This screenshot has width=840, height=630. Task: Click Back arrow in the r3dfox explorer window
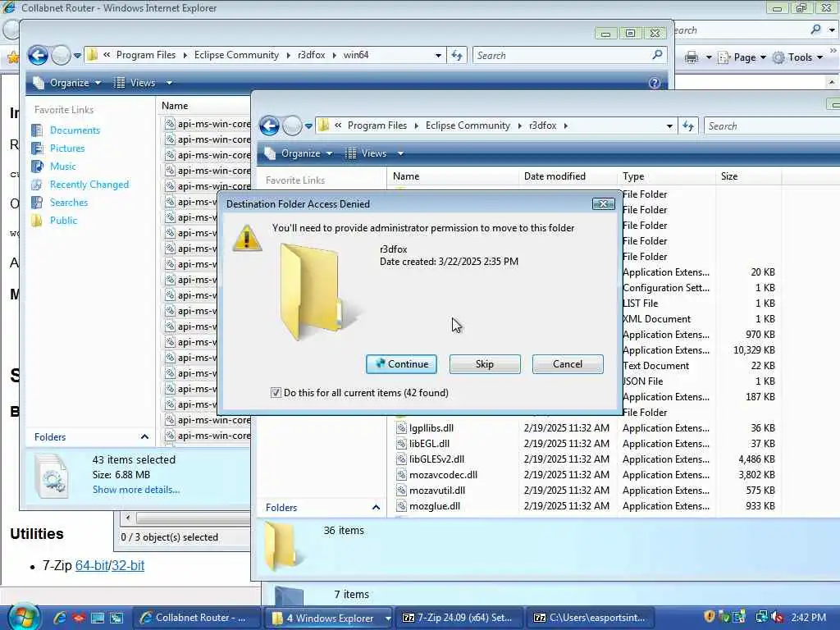coord(269,126)
